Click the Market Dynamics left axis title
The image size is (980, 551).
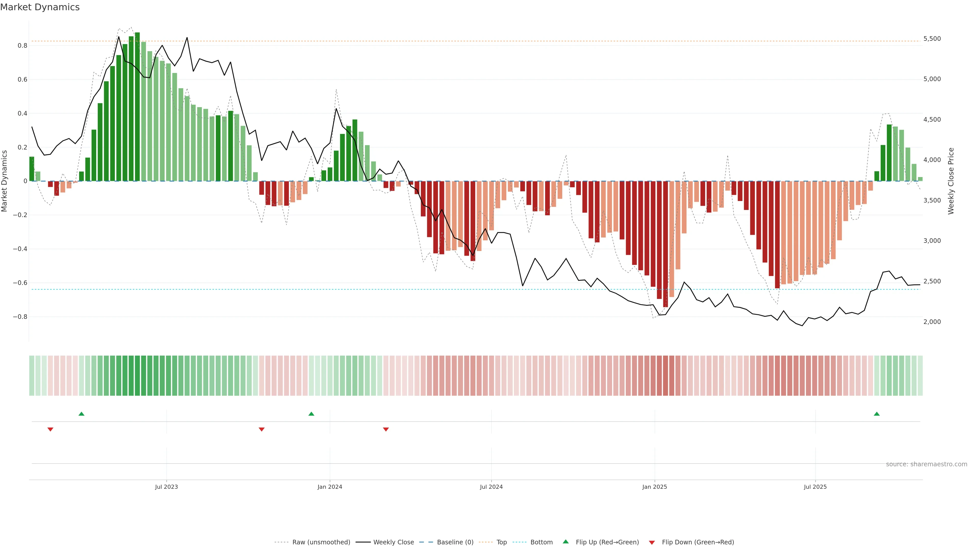(x=5, y=181)
